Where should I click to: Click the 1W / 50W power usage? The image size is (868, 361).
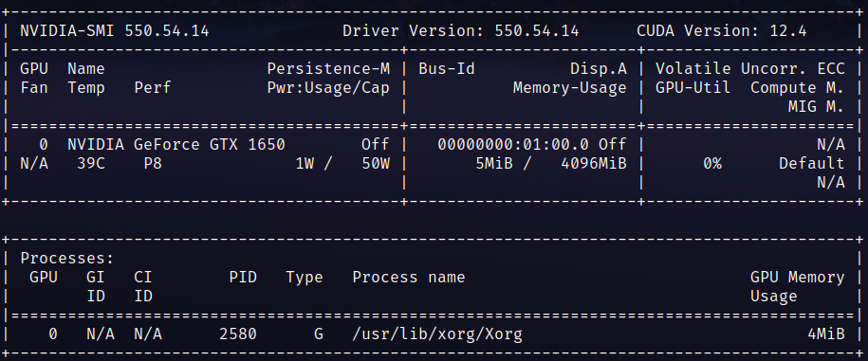(342, 164)
